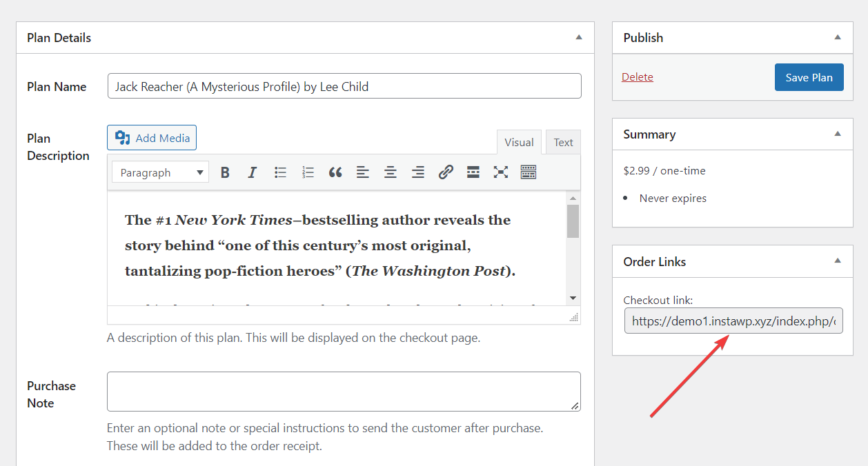Click the description editor scrollbar thumb
This screenshot has width=868, height=466.
click(573, 221)
